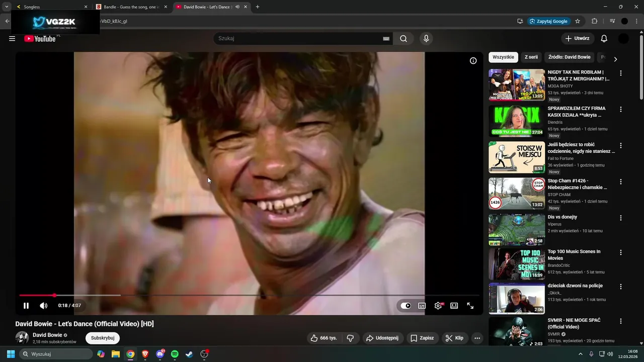Open more actions with the three dots
Image resolution: width=644 pixels, height=362 pixels.
coord(477,338)
